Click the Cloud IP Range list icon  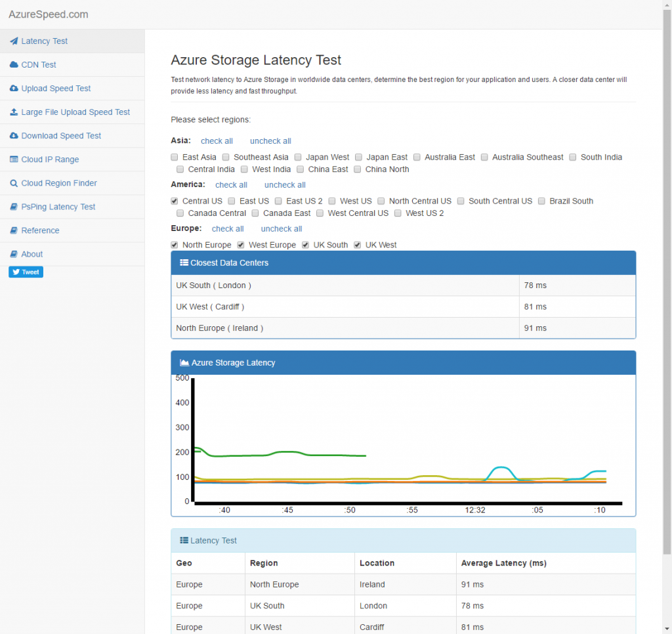14,159
